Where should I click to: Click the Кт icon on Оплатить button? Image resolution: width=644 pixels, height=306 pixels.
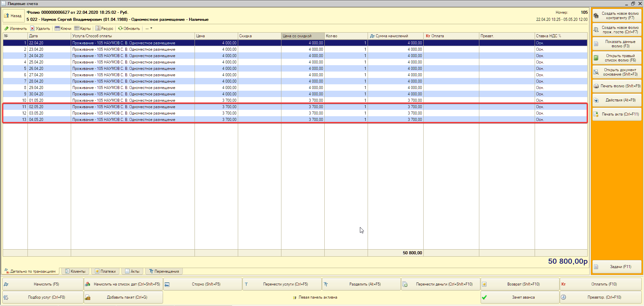point(563,284)
